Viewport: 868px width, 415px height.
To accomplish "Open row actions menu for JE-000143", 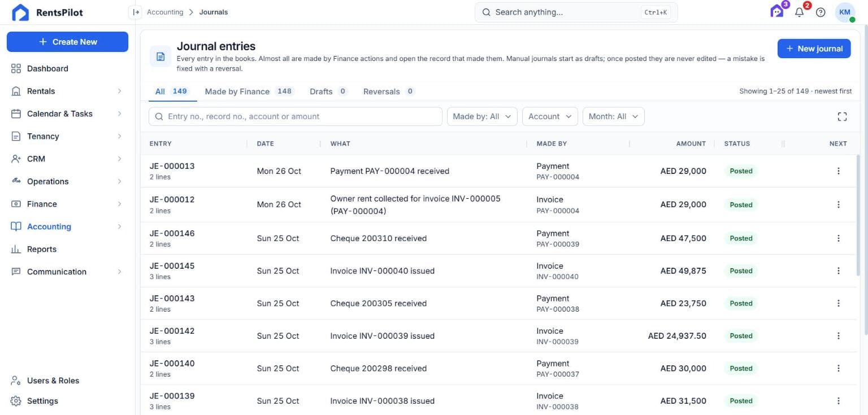I will coord(838,303).
